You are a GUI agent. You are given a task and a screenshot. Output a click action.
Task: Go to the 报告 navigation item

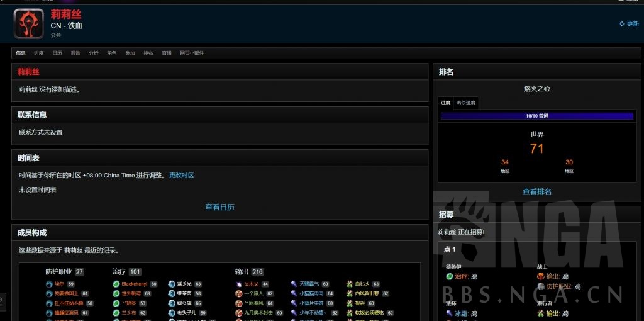point(75,53)
